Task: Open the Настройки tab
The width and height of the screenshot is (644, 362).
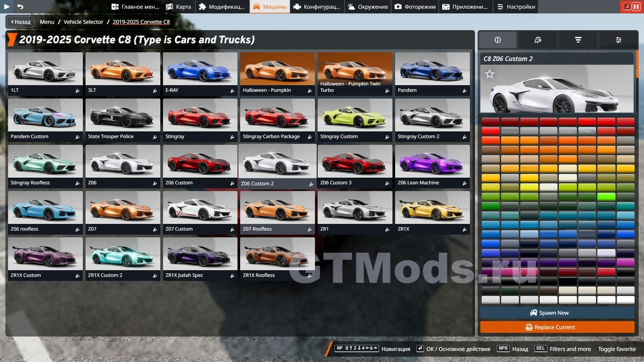Action: (x=515, y=7)
